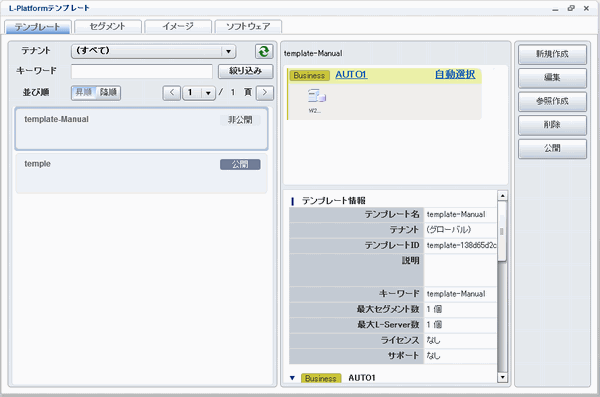Switch to the ソフトウェア tab
The height and width of the screenshot is (397, 600).
pyautogui.click(x=248, y=26)
